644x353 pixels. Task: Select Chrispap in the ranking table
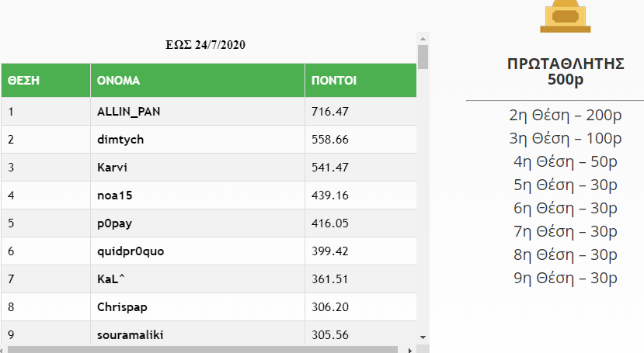122,307
